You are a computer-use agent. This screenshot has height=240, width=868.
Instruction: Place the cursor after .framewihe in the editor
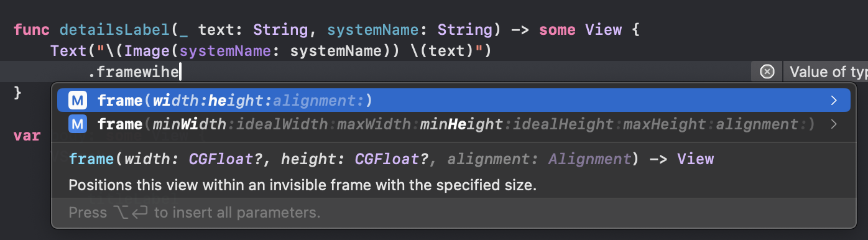[181, 73]
